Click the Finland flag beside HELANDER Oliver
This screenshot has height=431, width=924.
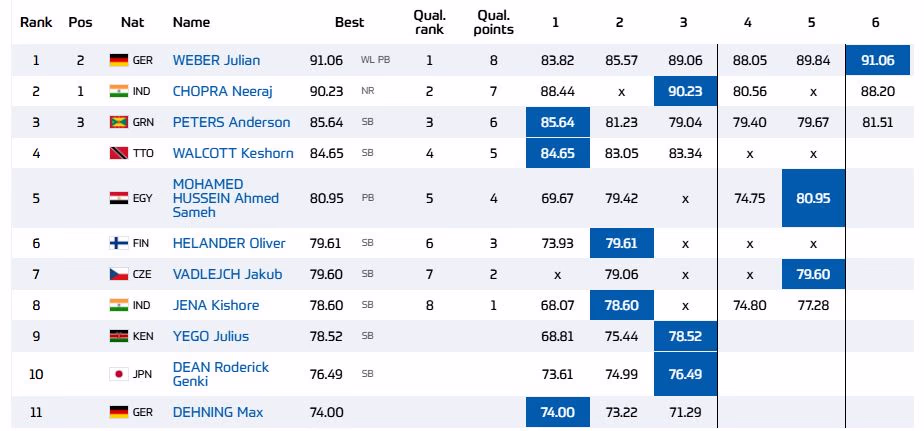pos(119,244)
